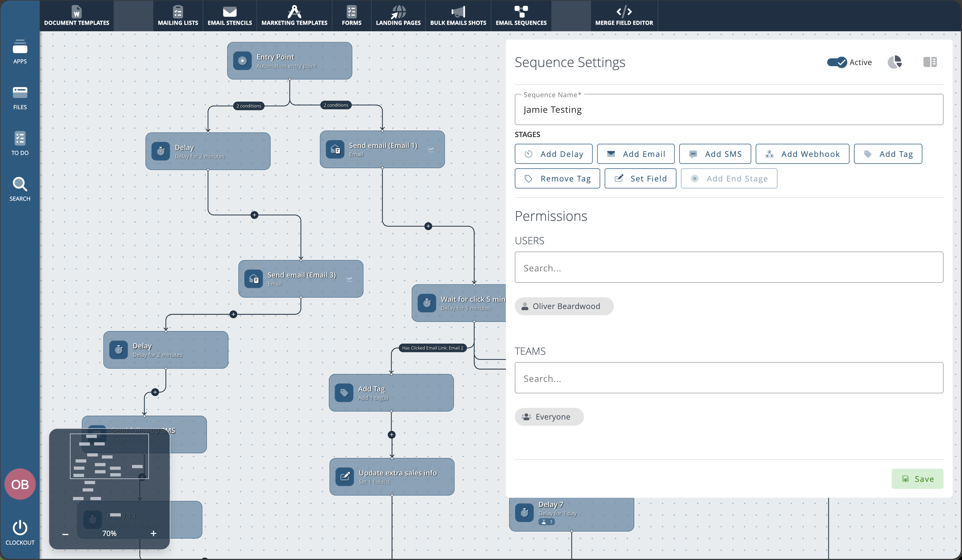962x560 pixels.
Task: Zoom out with minimap minus button
Action: (65, 534)
